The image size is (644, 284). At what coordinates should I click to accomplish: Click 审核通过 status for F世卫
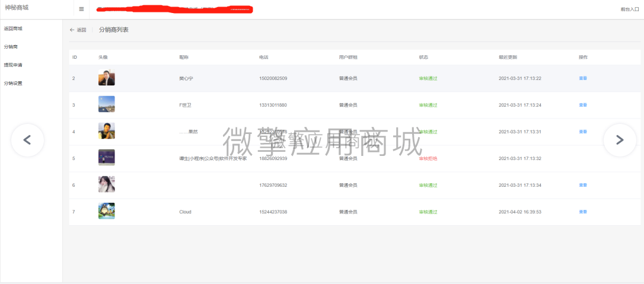pyautogui.click(x=428, y=105)
